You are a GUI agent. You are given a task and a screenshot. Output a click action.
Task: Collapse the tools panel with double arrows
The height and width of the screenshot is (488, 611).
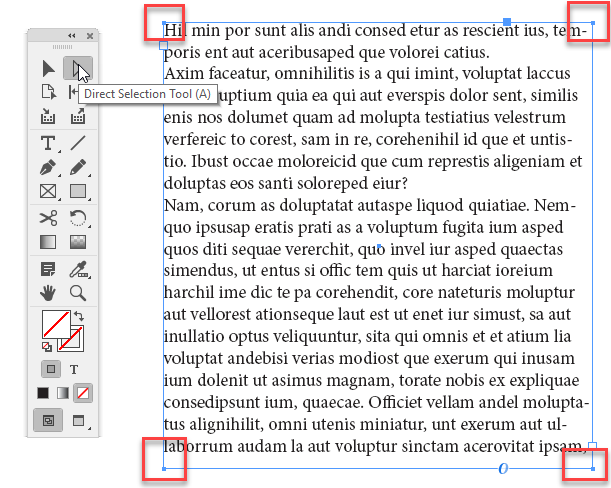click(71, 36)
